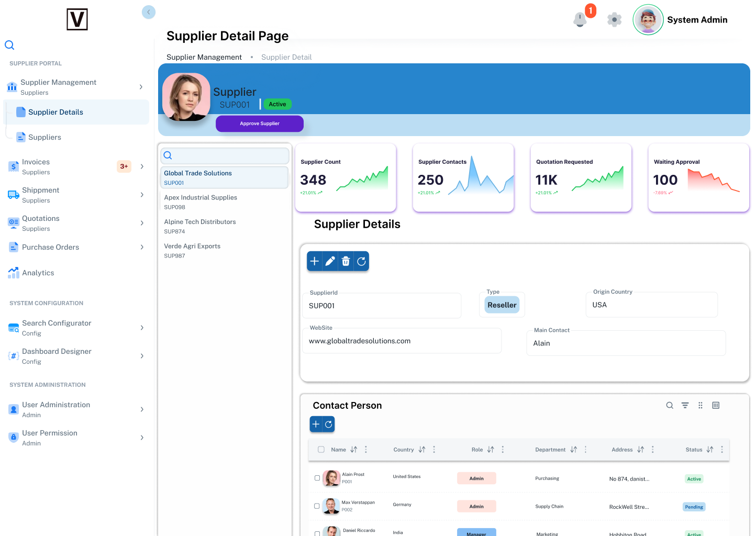The image size is (756, 536).
Task: Click the pencil edit icon in Supplier Details
Action: pyautogui.click(x=330, y=261)
